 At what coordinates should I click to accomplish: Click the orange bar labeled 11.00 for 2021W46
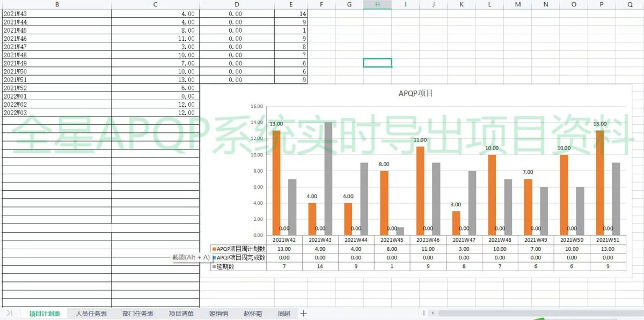click(421, 191)
